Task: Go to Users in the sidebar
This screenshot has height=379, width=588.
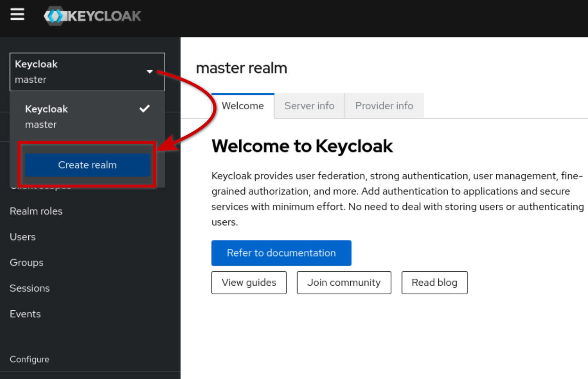Action: [23, 237]
